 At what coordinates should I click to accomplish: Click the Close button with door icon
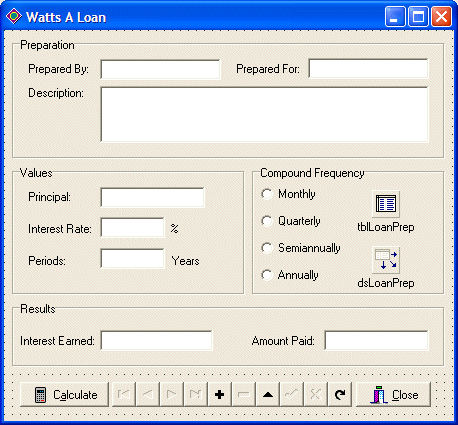click(x=393, y=395)
